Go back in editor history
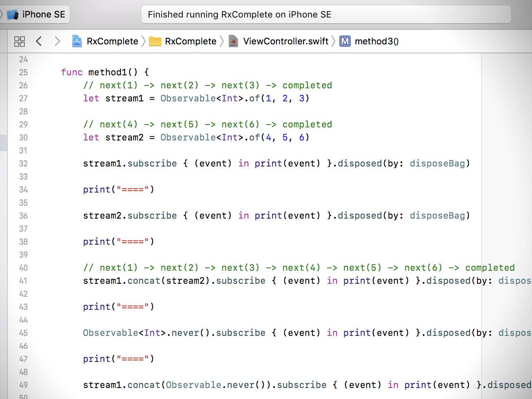 [x=39, y=41]
